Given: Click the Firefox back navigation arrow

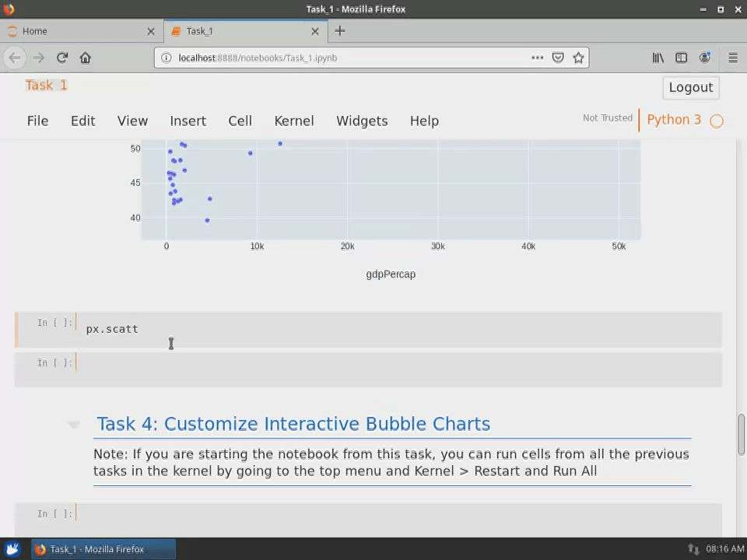Looking at the screenshot, I should click(x=14, y=58).
